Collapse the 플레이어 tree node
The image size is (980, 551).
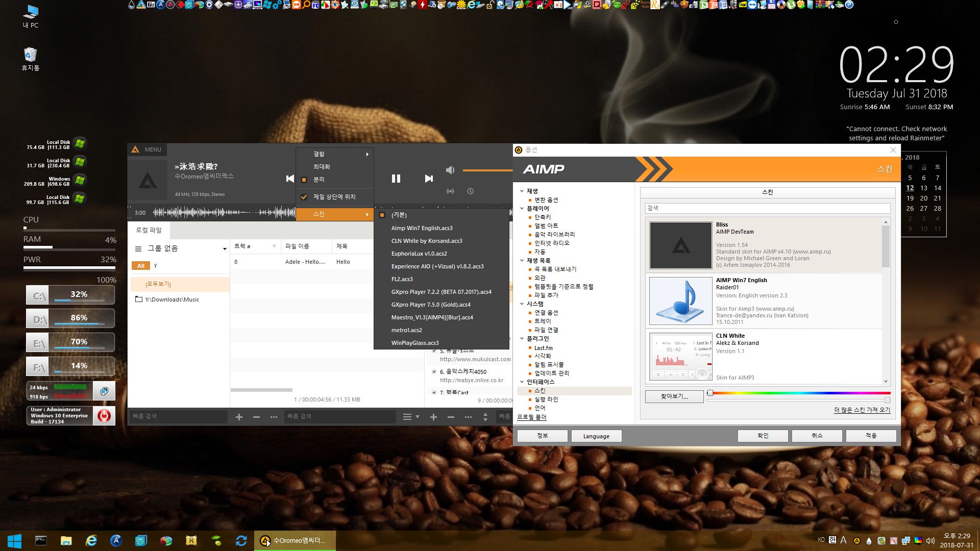pyautogui.click(x=522, y=208)
